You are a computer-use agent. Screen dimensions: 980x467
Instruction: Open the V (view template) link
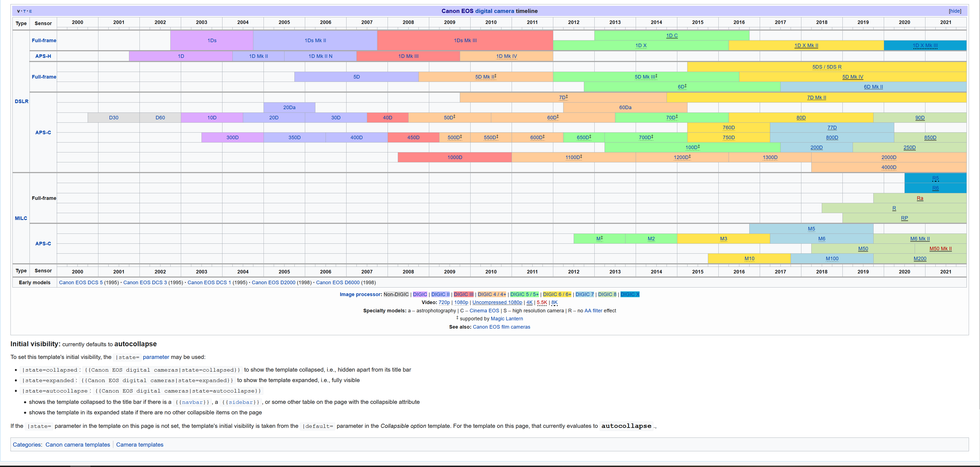(19, 11)
